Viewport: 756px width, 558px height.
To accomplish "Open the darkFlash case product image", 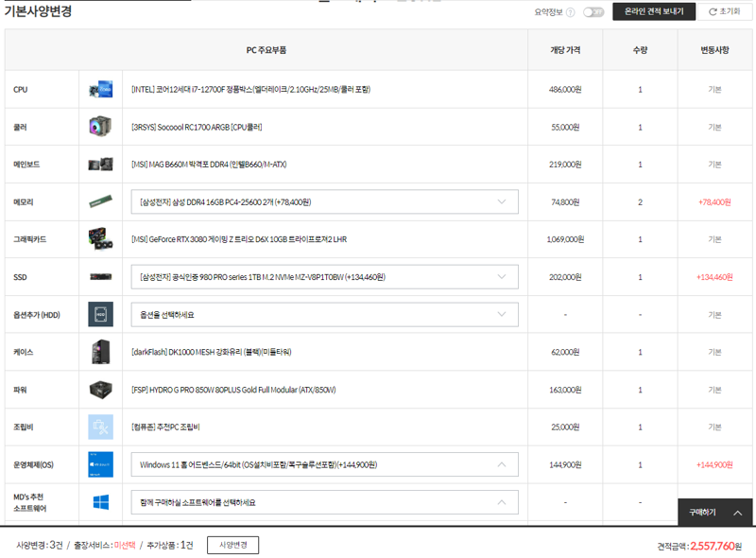I will [x=101, y=352].
